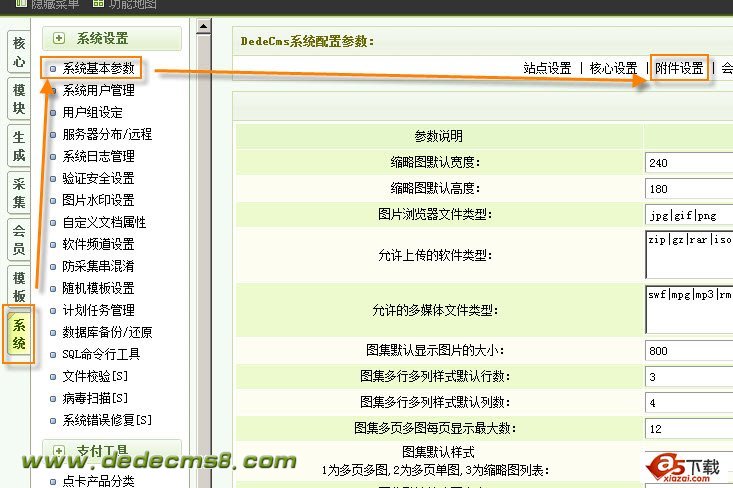Open 计划任务管理 entry

[x=99, y=310]
